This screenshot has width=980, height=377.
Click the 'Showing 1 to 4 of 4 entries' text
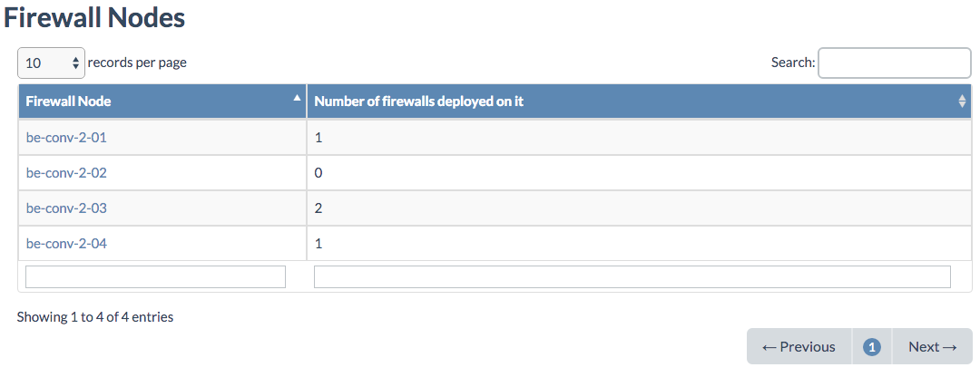click(x=95, y=317)
